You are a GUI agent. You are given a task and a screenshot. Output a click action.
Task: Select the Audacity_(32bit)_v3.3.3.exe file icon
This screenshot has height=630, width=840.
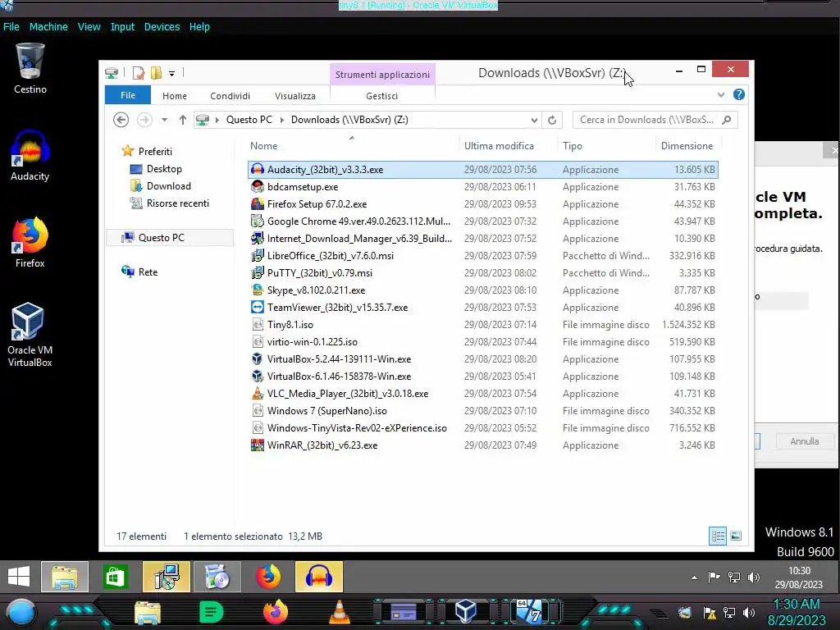coord(257,169)
